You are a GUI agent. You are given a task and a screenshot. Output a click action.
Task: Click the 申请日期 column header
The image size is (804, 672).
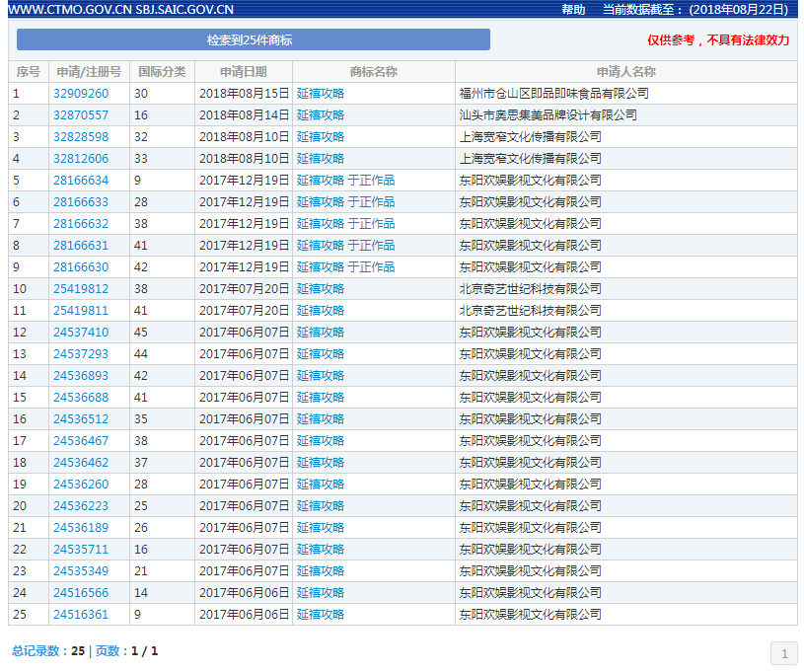pyautogui.click(x=247, y=71)
